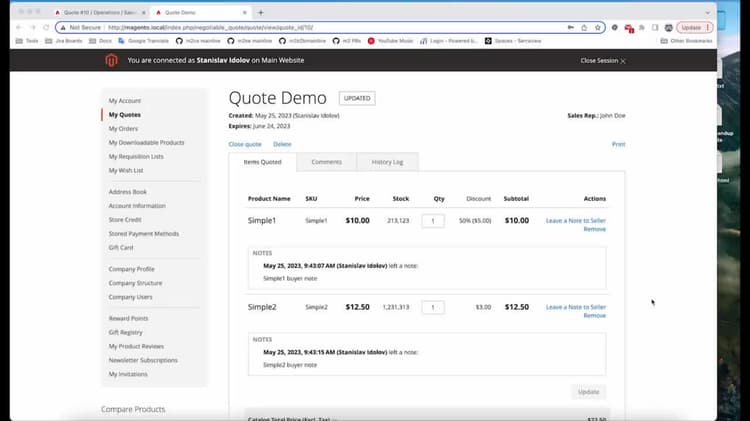The image size is (750, 421).
Task: Click the Chrome Update button
Action: [695, 28]
